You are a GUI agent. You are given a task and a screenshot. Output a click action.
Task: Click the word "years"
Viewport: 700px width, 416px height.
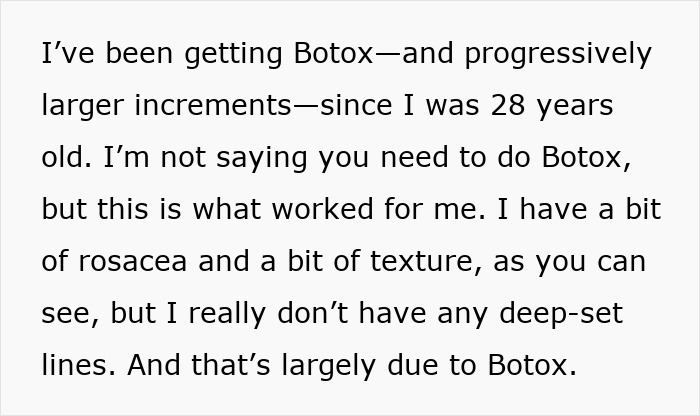pos(575,107)
